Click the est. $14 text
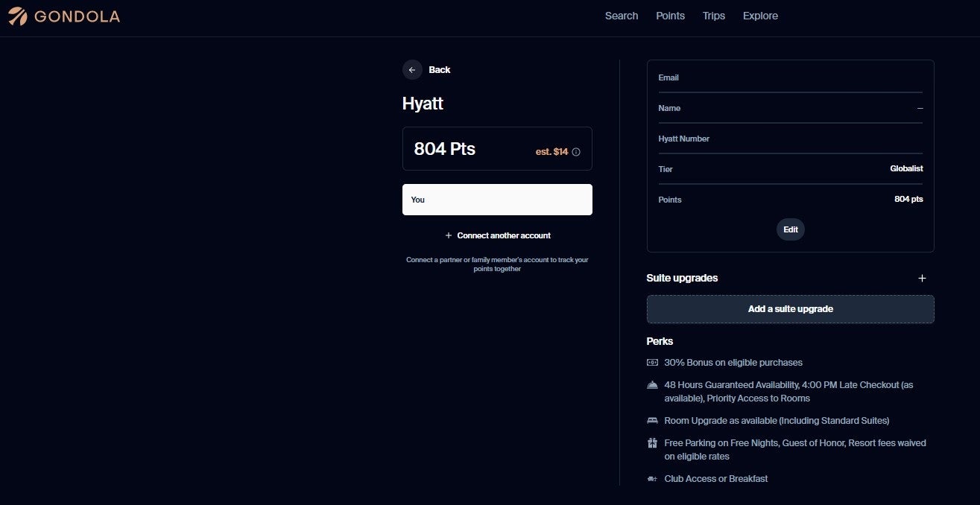This screenshot has height=505, width=980. (x=551, y=152)
